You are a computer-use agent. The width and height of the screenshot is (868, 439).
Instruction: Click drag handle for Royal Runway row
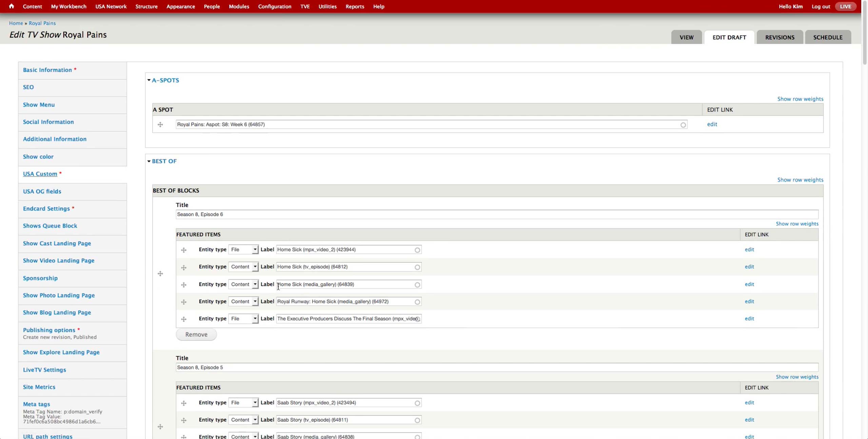[184, 302]
